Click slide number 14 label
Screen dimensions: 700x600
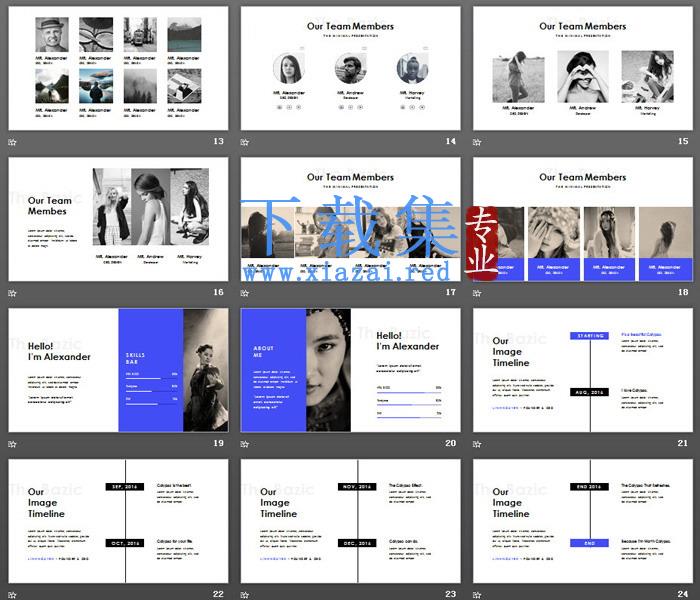[x=451, y=141]
